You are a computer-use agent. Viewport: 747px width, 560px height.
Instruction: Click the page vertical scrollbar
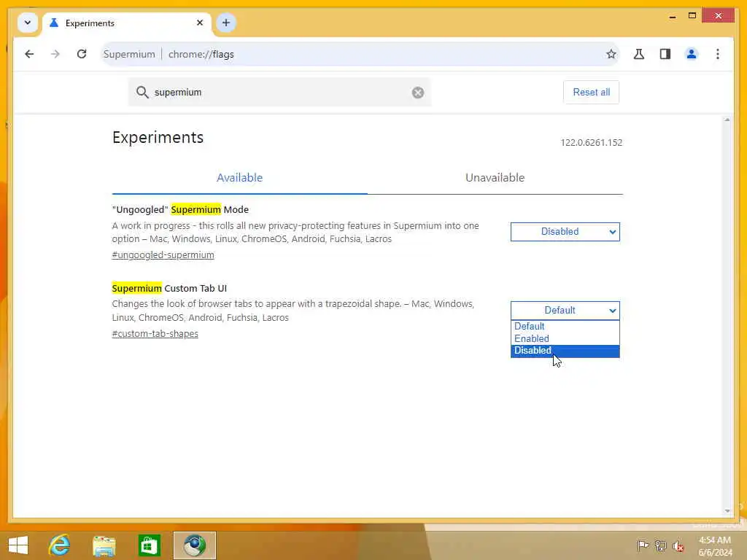[x=727, y=315]
